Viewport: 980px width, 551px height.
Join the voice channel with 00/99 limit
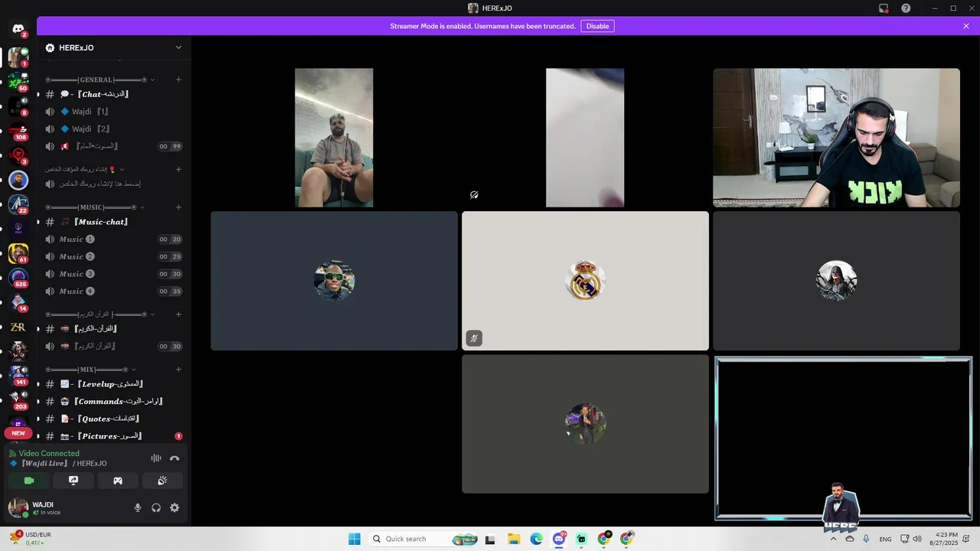(x=114, y=146)
